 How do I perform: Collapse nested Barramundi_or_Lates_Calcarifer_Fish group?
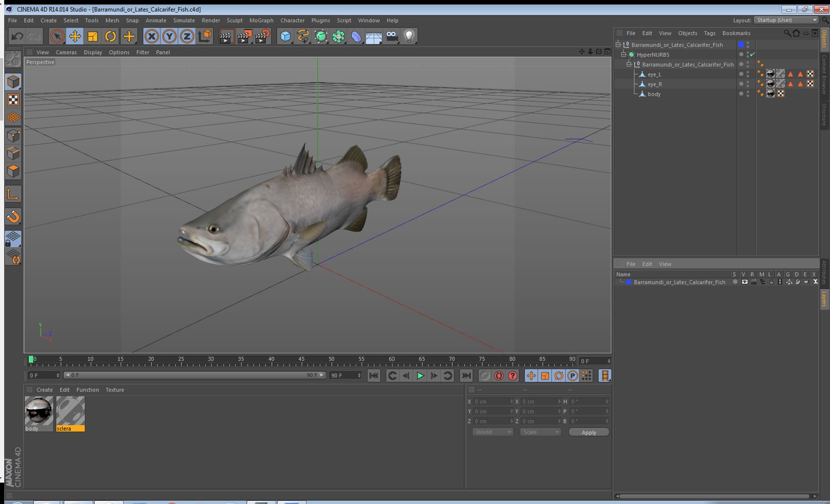point(629,64)
